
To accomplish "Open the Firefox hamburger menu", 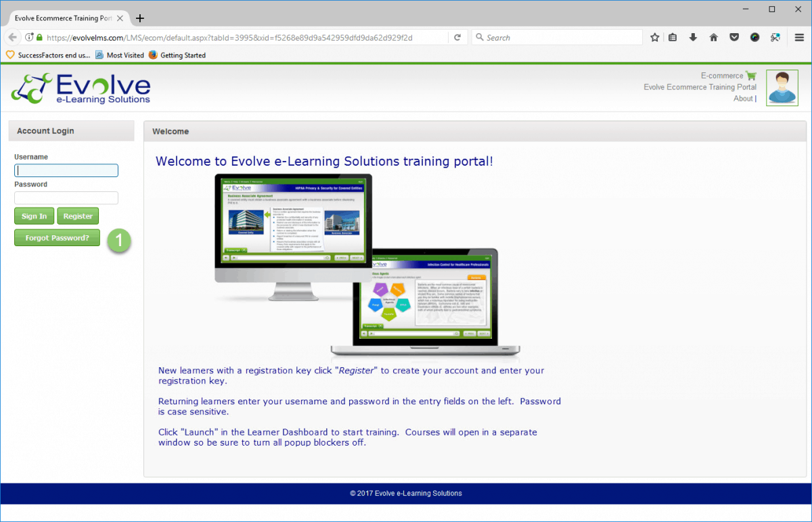I will pyautogui.click(x=799, y=37).
